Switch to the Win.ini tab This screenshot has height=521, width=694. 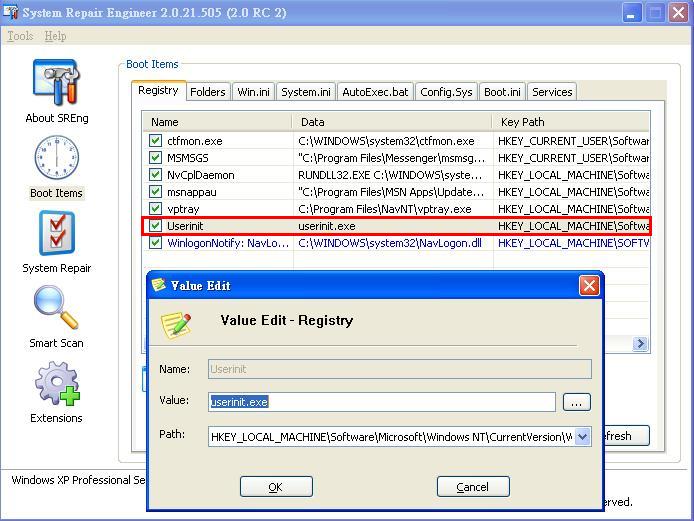tap(253, 92)
